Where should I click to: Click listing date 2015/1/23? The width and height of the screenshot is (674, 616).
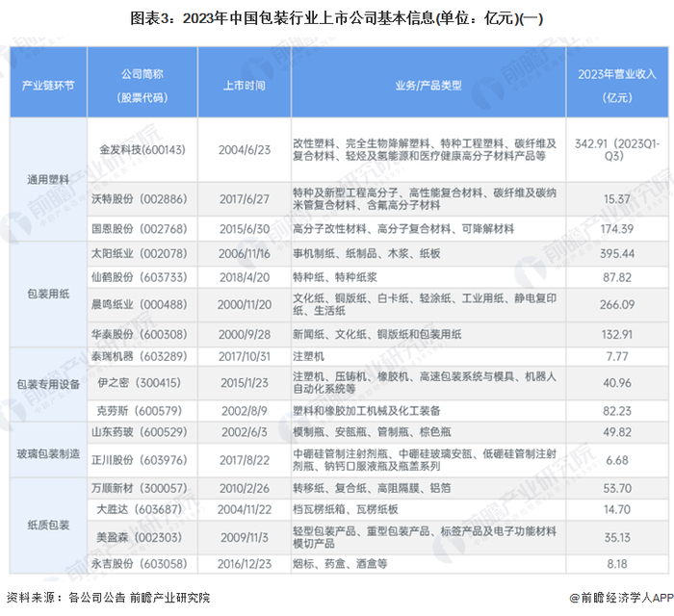click(245, 383)
